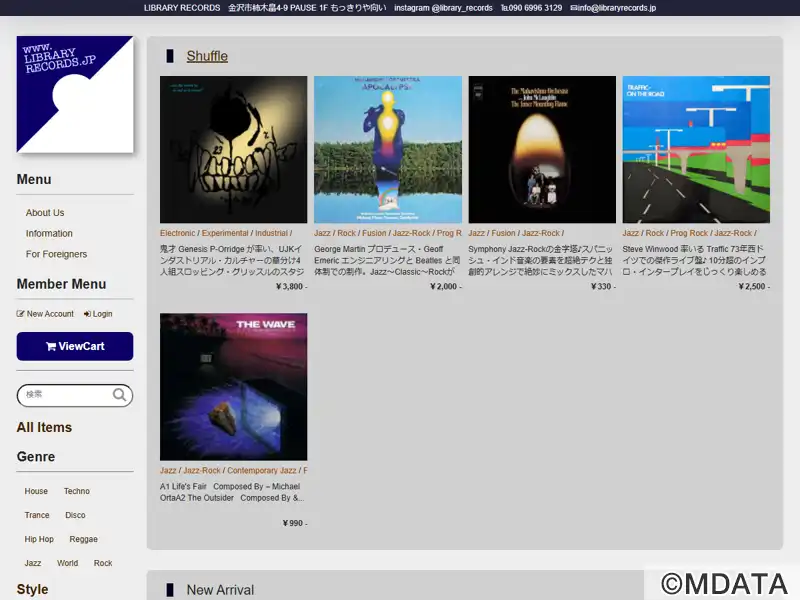
Task: Open the About Us menu item
Action: click(x=45, y=213)
